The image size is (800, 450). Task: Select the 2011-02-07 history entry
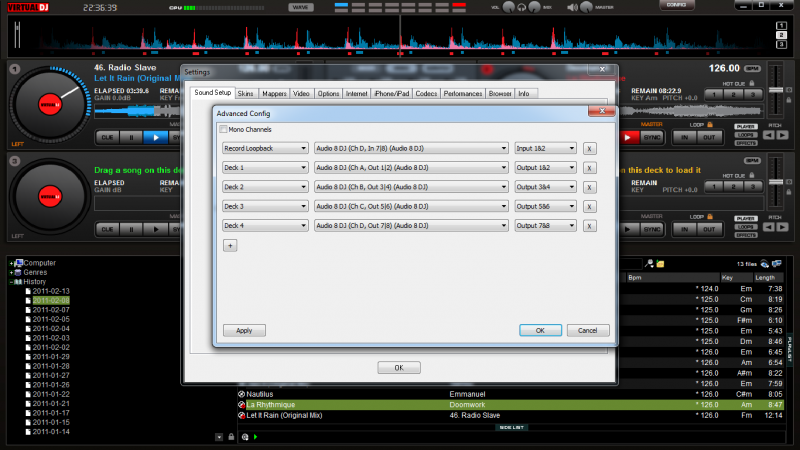click(x=51, y=309)
